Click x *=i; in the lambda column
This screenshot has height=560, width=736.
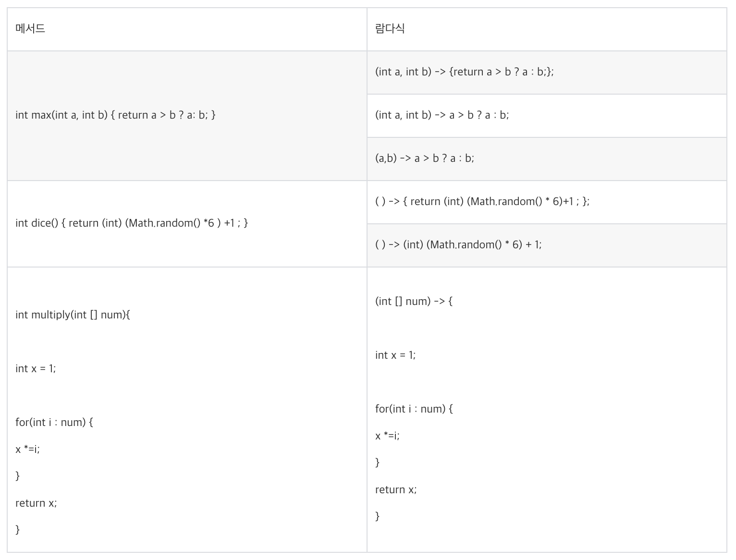387,436
